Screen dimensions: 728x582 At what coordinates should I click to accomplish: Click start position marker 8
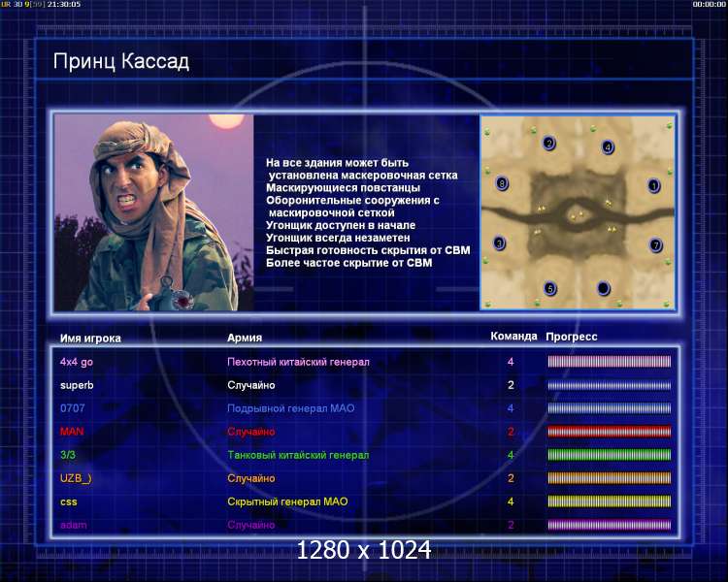coord(502,182)
